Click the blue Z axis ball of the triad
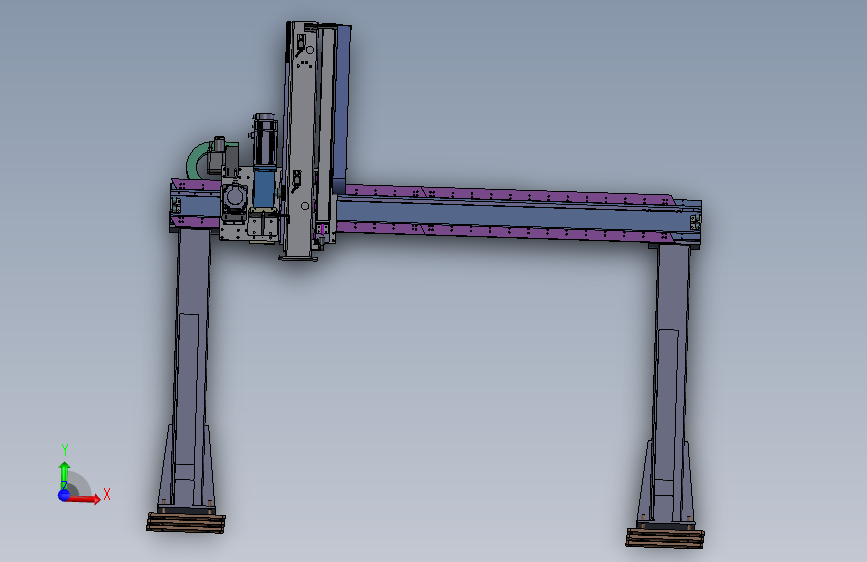The height and width of the screenshot is (562, 867). coord(64,495)
